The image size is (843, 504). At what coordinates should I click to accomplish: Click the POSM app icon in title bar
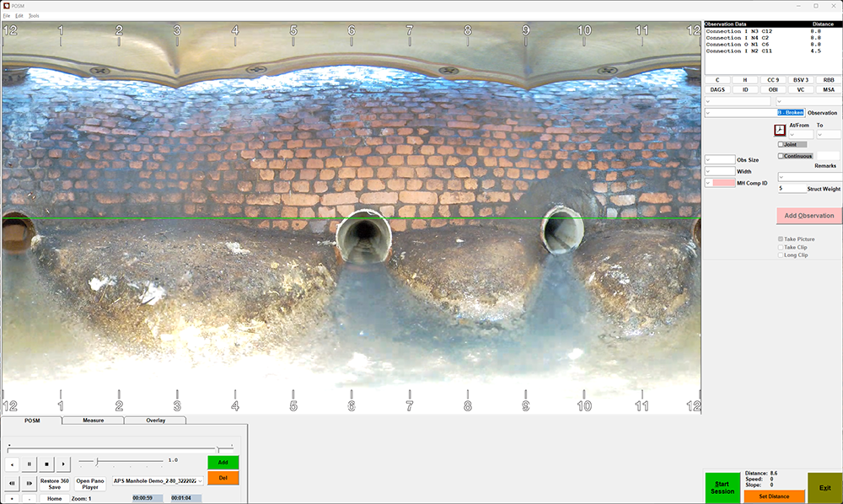(x=7, y=5)
